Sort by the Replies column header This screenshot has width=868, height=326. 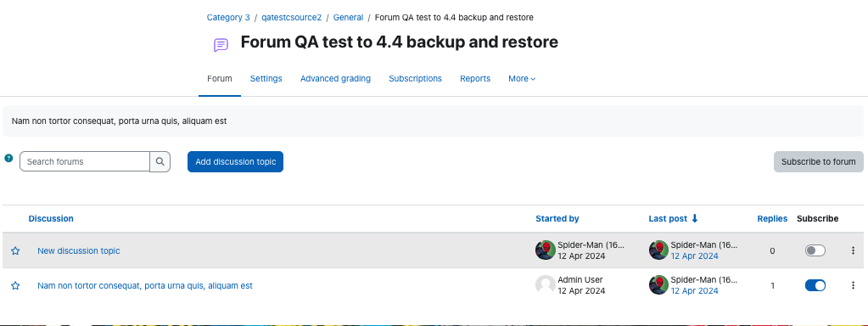pyautogui.click(x=772, y=219)
